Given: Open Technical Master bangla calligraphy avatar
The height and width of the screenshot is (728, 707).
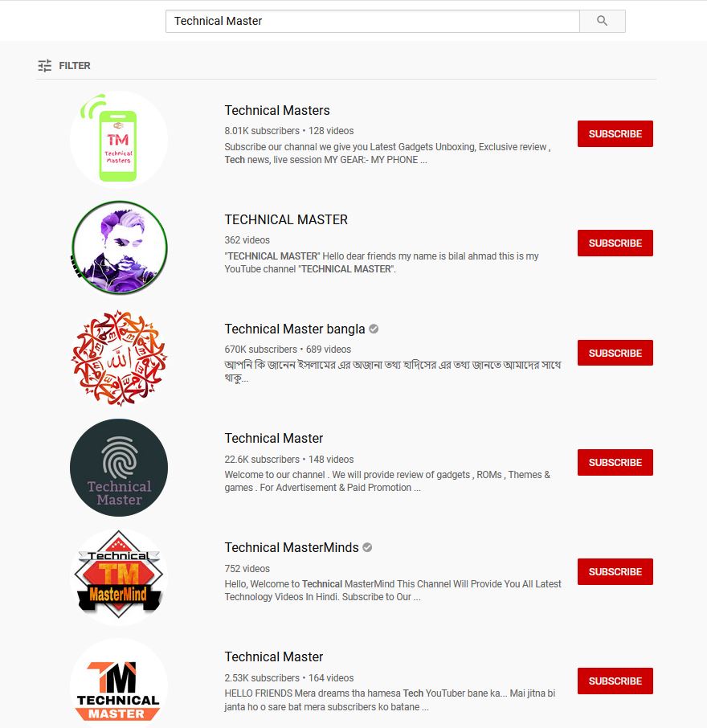Looking at the screenshot, I should pos(119,358).
